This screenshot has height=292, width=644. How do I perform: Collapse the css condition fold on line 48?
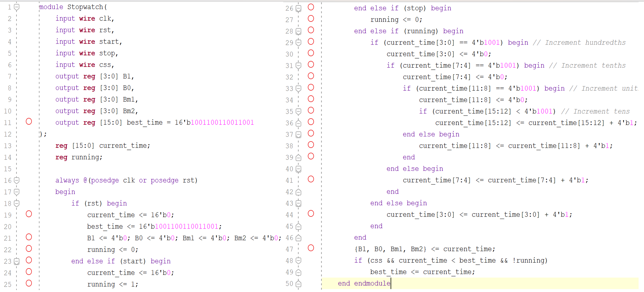[298, 260]
